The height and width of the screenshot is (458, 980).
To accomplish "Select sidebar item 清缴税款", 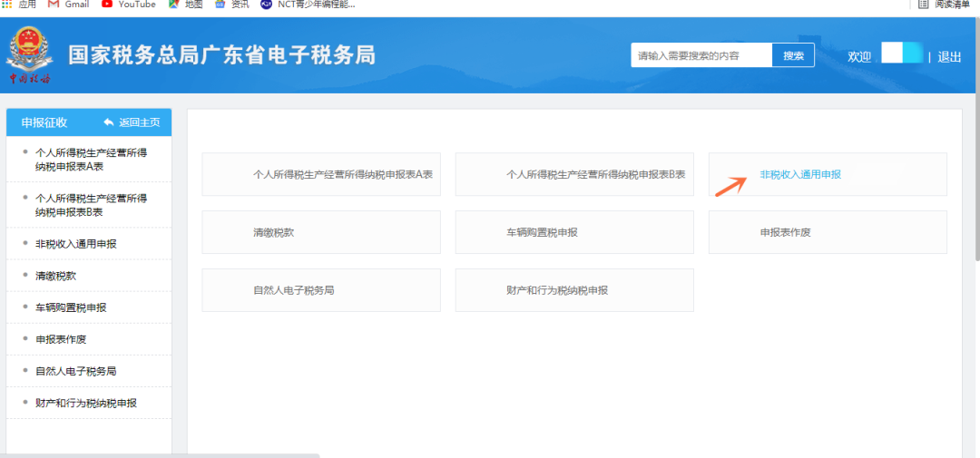I will click(89, 276).
